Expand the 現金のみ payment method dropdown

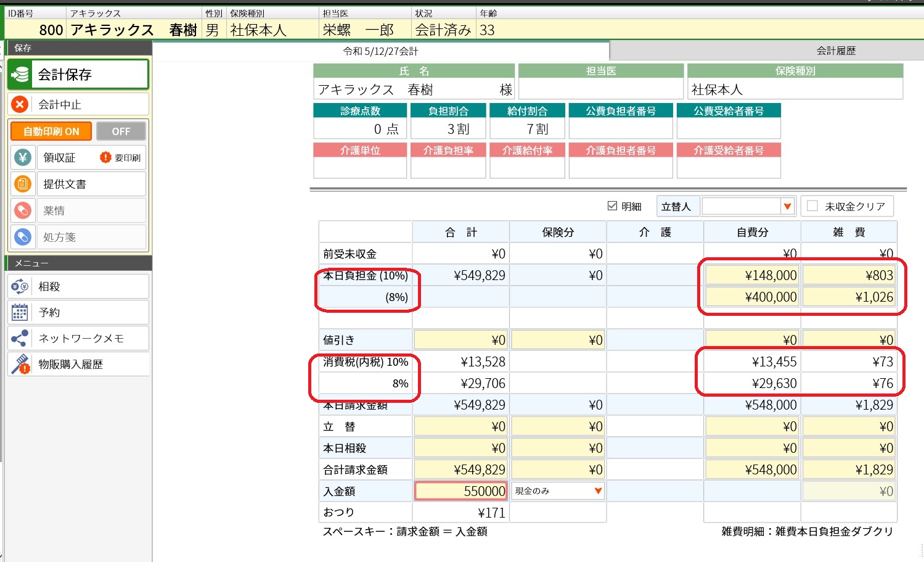(597, 491)
